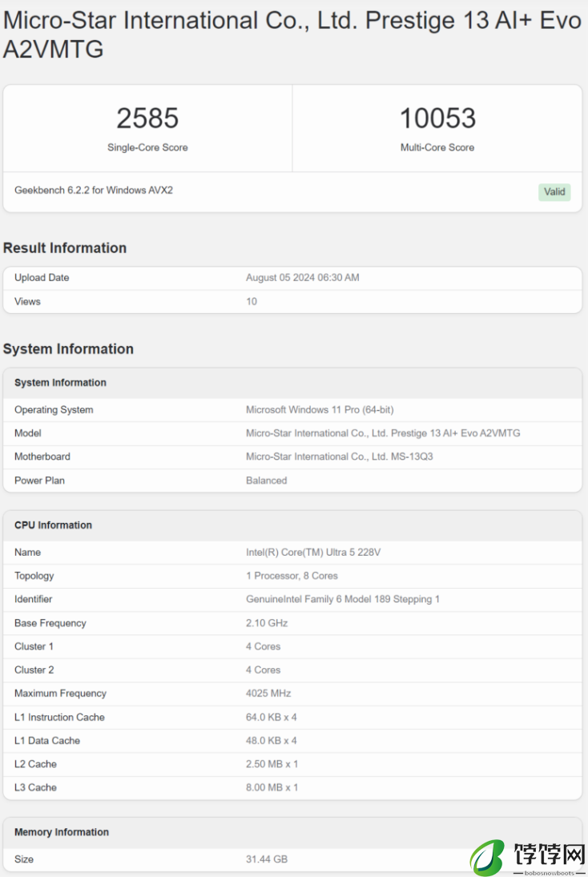Select 1 Processor, 8 Cores value
Viewport: 588px width, 877px height.
pyautogui.click(x=292, y=576)
